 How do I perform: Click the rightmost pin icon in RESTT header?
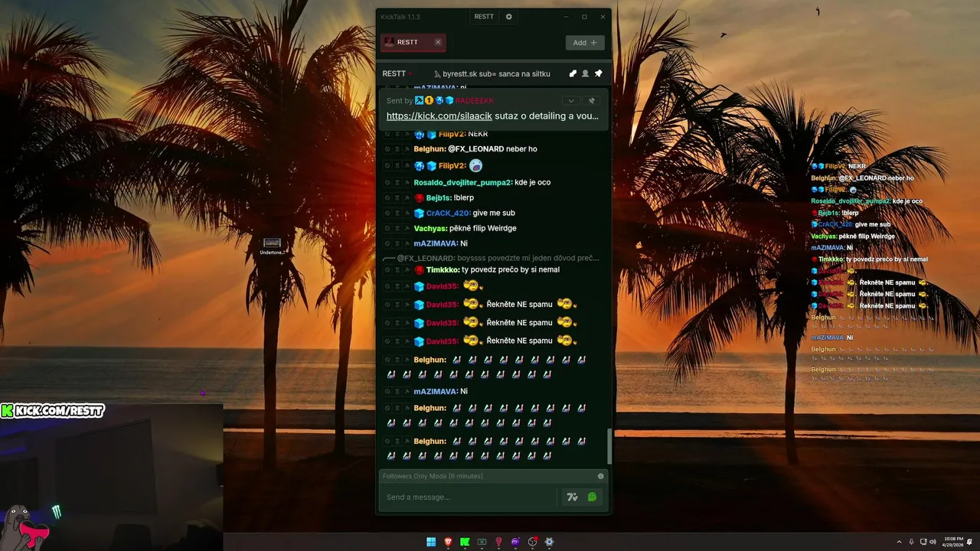(x=598, y=73)
